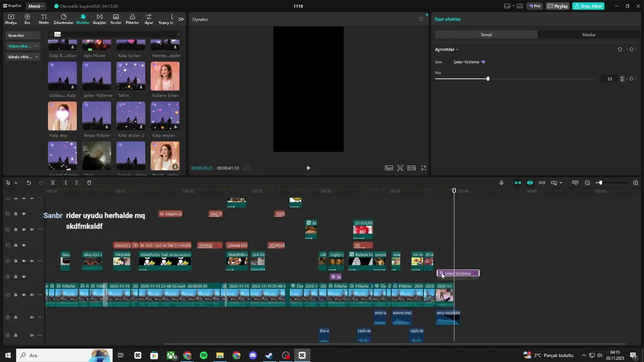Click the Paylaş button
The width and height of the screenshot is (644, 362).
pos(558,6)
